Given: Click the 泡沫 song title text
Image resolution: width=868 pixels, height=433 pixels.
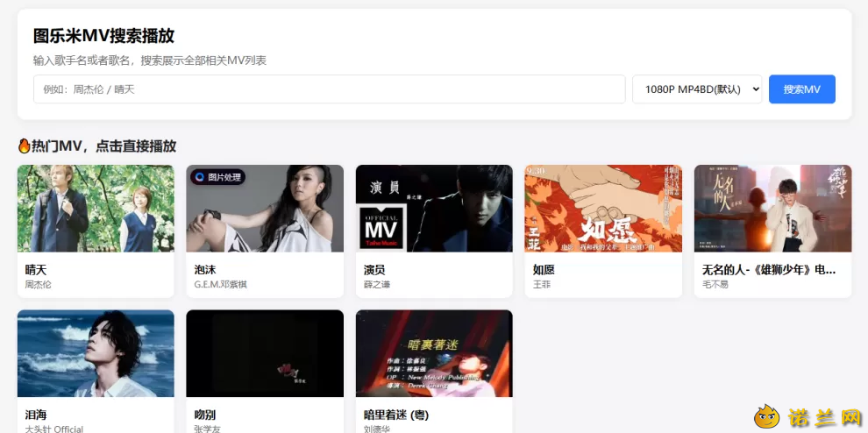Looking at the screenshot, I should [205, 270].
